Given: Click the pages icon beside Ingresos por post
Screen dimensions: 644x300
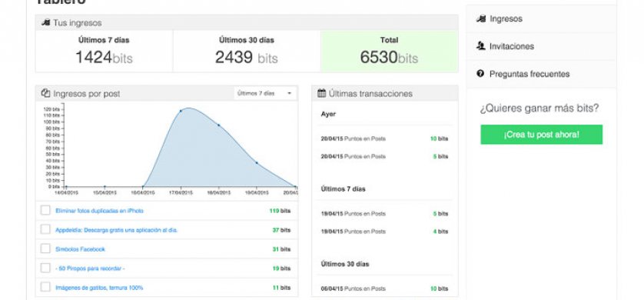Looking at the screenshot, I should [45, 93].
